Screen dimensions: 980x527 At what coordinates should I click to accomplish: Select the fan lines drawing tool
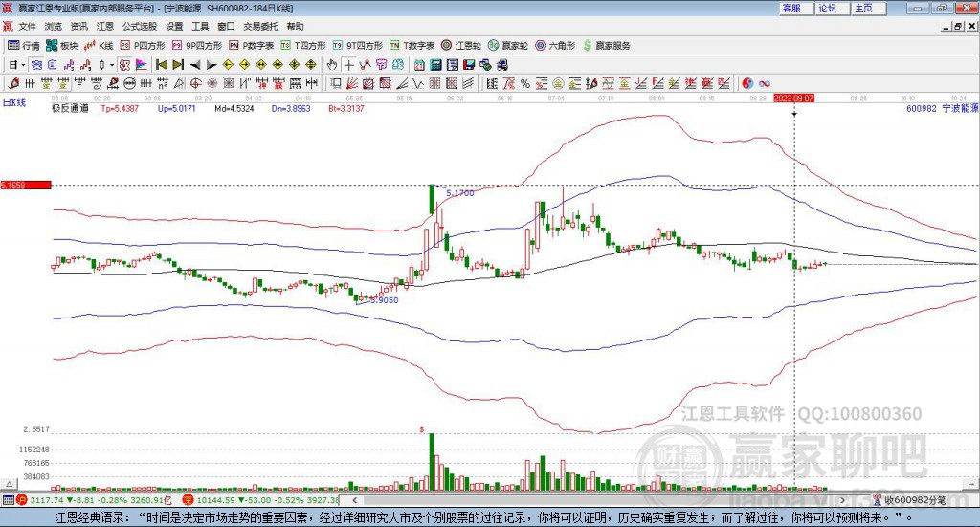coord(352,83)
